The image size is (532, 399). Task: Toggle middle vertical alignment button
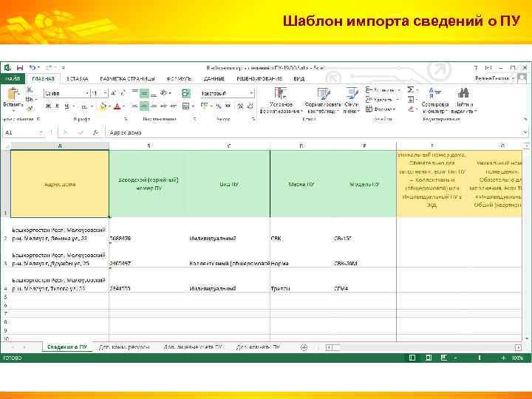(144, 93)
